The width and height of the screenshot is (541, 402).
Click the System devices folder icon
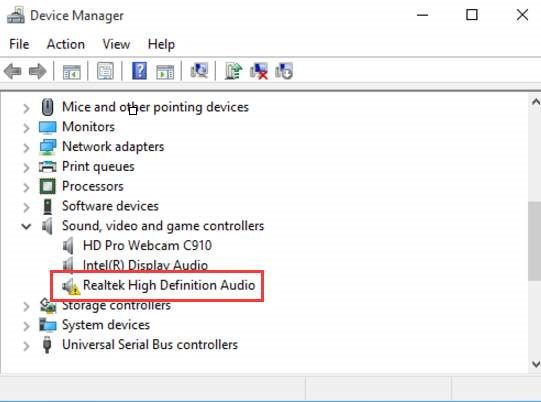pos(47,325)
